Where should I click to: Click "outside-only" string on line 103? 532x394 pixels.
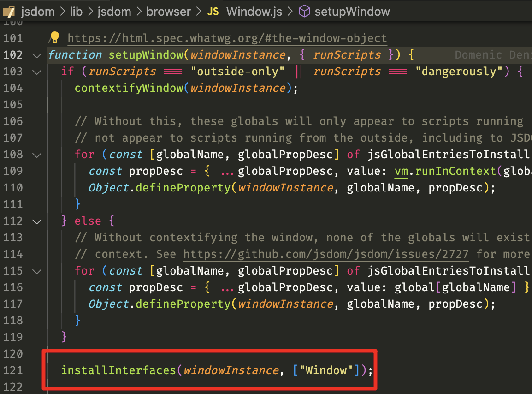[x=237, y=72]
